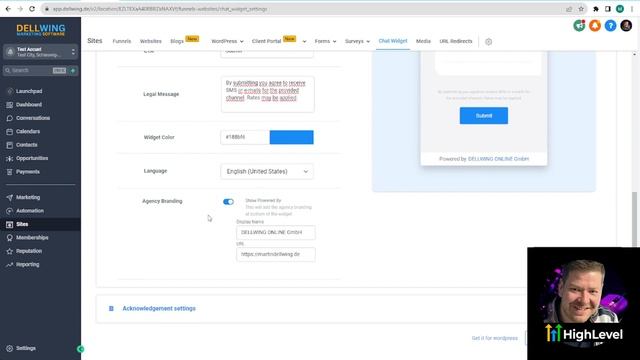Click the blue Widget Color swatch
This screenshot has width=640, height=360.
click(291, 137)
